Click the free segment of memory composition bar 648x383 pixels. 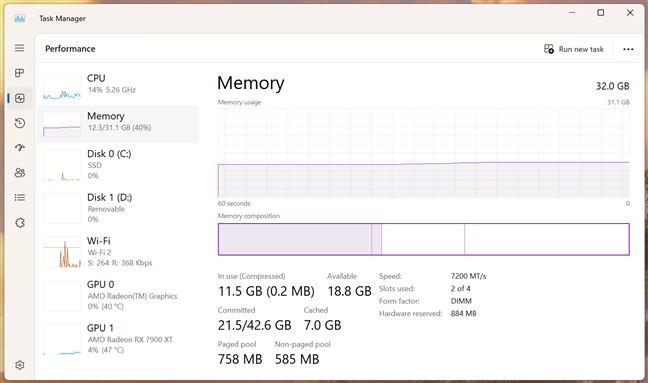click(x=547, y=239)
